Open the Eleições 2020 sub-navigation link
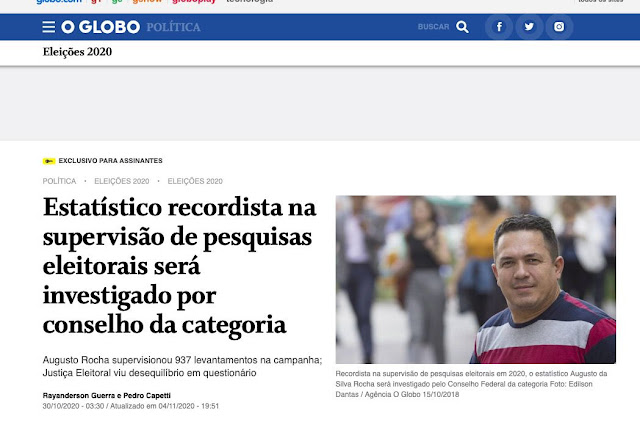The height and width of the screenshot is (422, 640). (77, 52)
